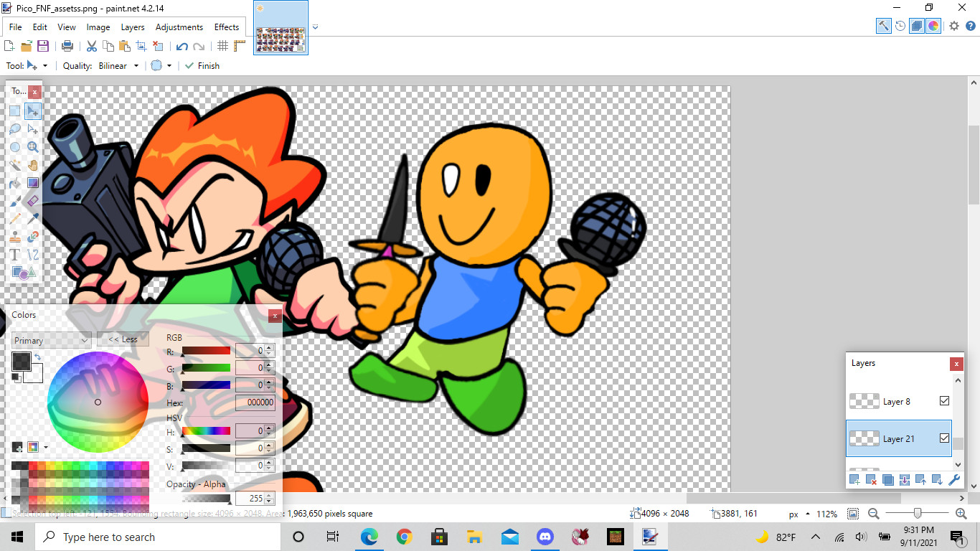Image resolution: width=980 pixels, height=551 pixels.
Task: Toggle the pixel grid in toolbar
Action: 223,46
